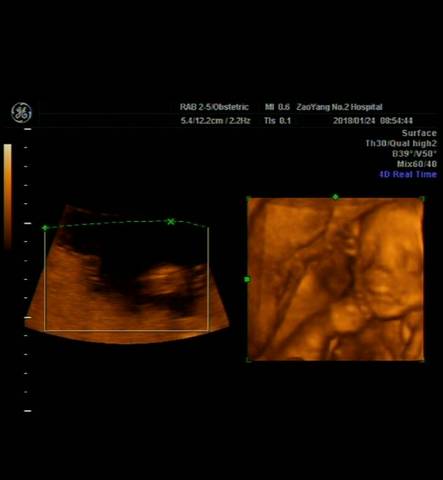Click the 3D rendered fetal surface image

335,279
